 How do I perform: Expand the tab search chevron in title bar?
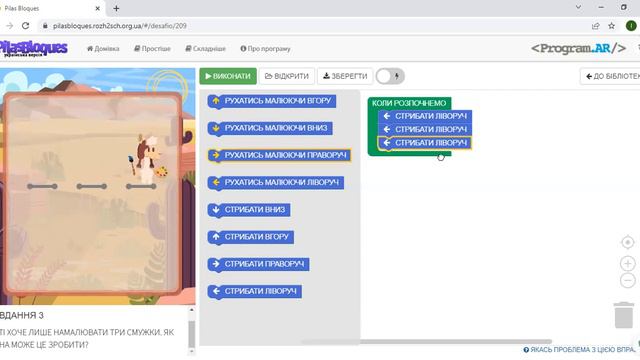tap(578, 7)
